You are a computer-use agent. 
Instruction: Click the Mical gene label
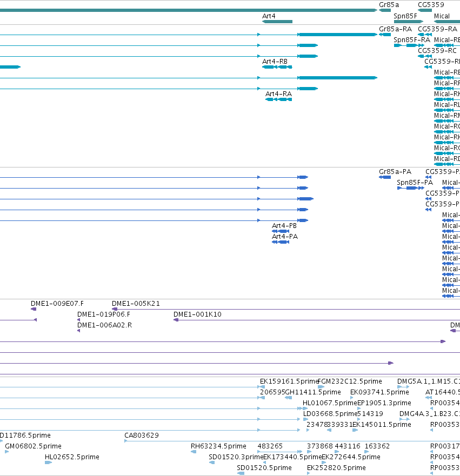442,16
